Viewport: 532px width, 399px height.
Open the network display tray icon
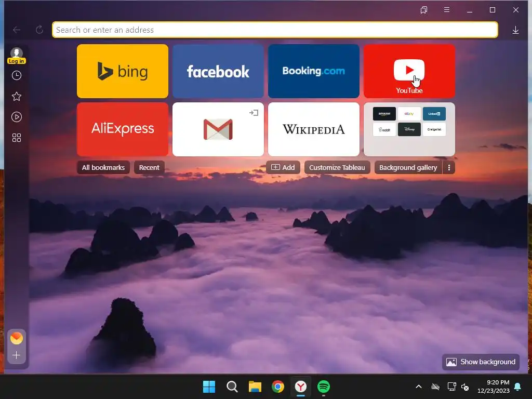(451, 387)
